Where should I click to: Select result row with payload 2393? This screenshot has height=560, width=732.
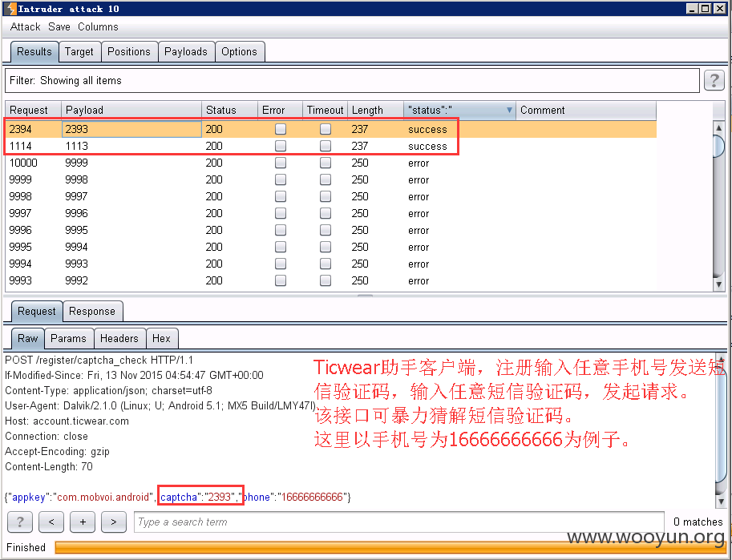click(x=330, y=129)
